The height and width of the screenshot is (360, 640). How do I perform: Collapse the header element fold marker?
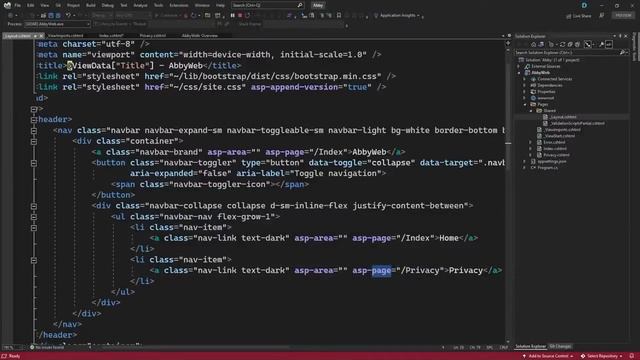[x=34, y=120]
